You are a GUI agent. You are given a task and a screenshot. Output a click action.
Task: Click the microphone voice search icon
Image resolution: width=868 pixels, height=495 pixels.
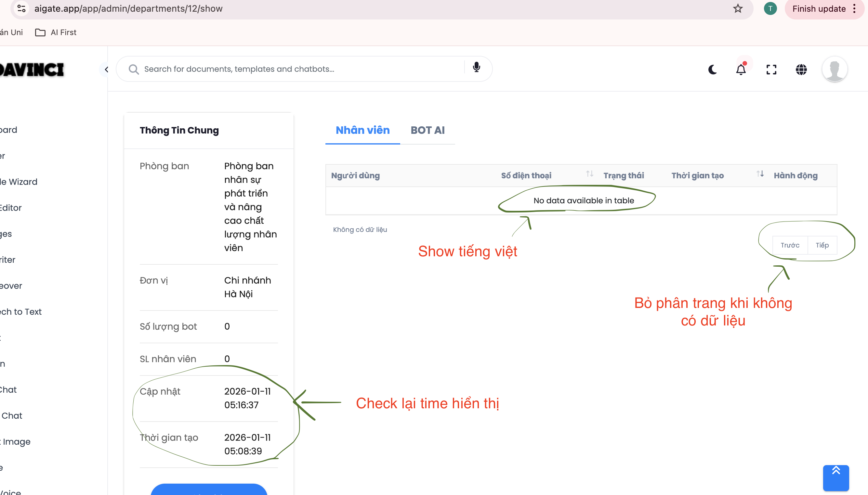(x=476, y=67)
